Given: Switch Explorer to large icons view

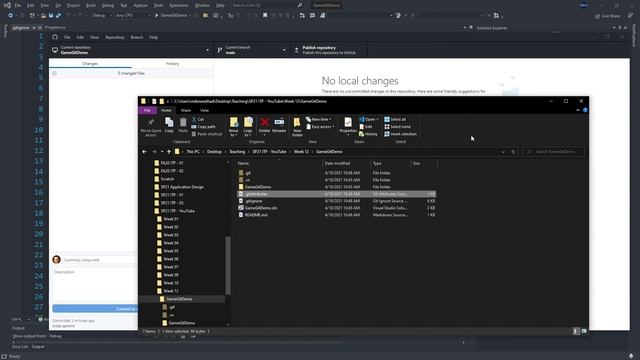Looking at the screenshot, I should click(x=584, y=331).
